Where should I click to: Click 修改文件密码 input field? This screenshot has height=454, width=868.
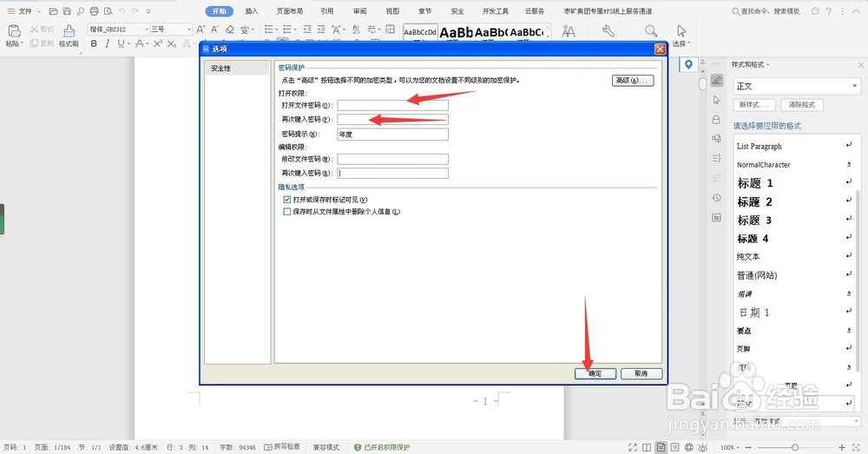392,159
